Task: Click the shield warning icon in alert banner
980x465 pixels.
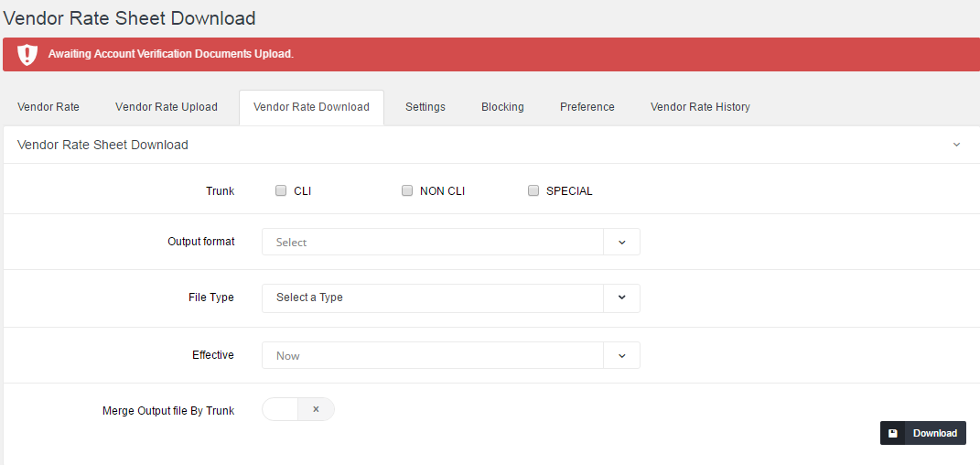Action: coord(27,54)
